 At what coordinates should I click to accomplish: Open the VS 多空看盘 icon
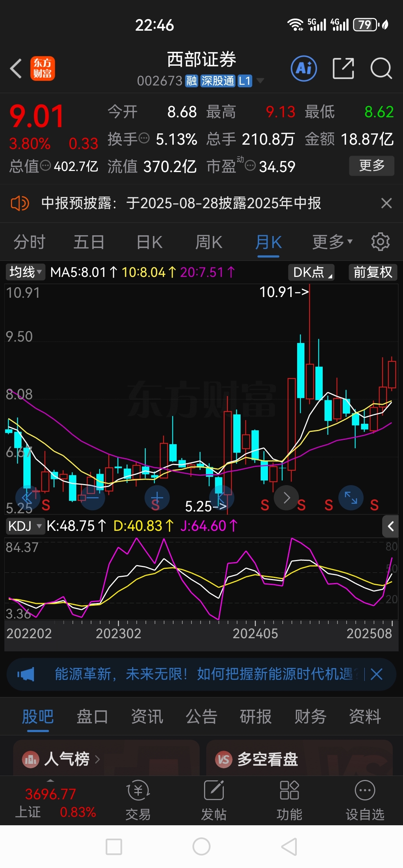click(223, 759)
